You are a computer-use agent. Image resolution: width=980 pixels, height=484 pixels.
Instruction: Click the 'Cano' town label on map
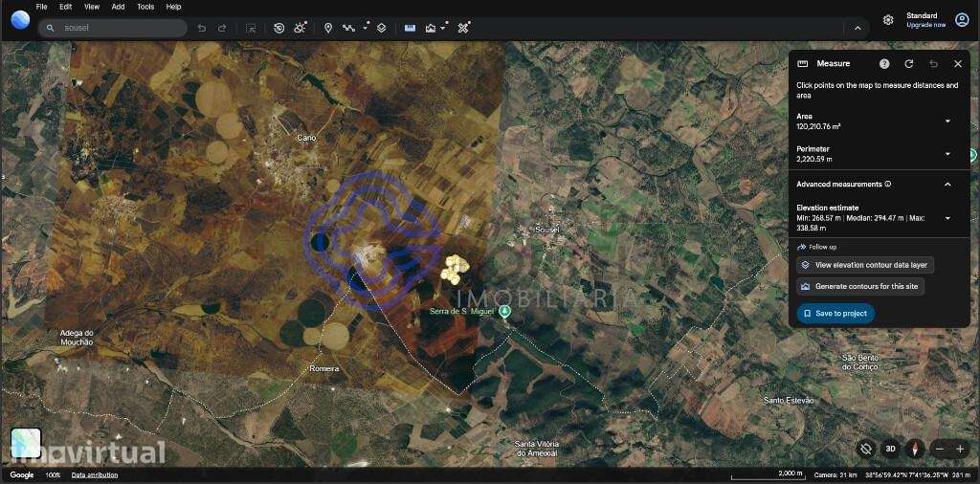pyautogui.click(x=306, y=138)
